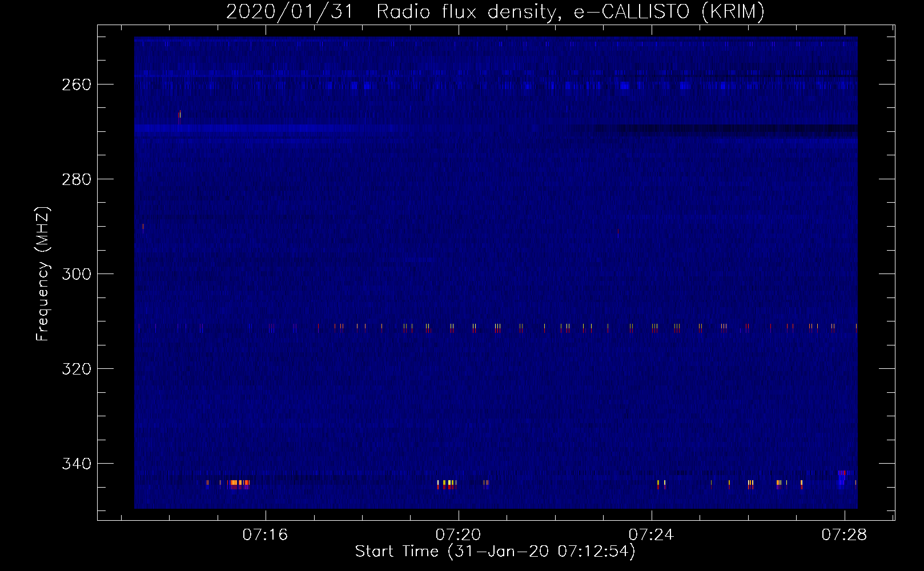Click the 'Start Time (31-Jan-20 07:12:54)' x-axis label

coord(495,552)
